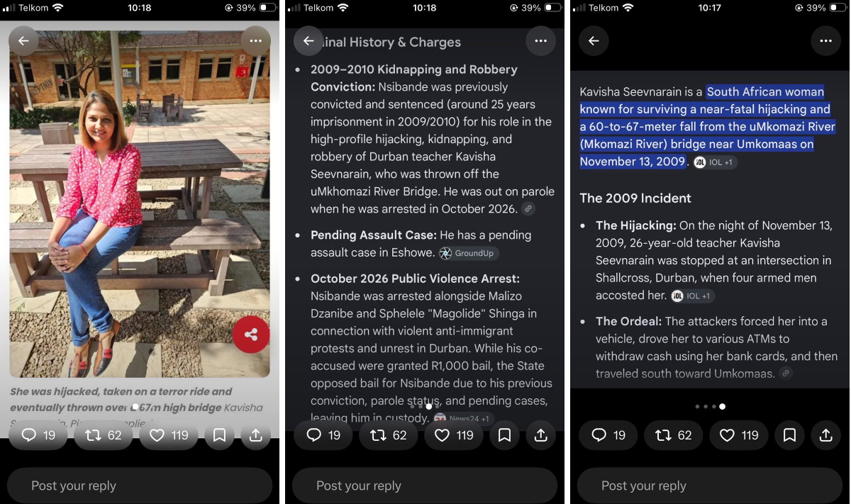Like the post on the photo screen
851x504 pixels.
(169, 435)
